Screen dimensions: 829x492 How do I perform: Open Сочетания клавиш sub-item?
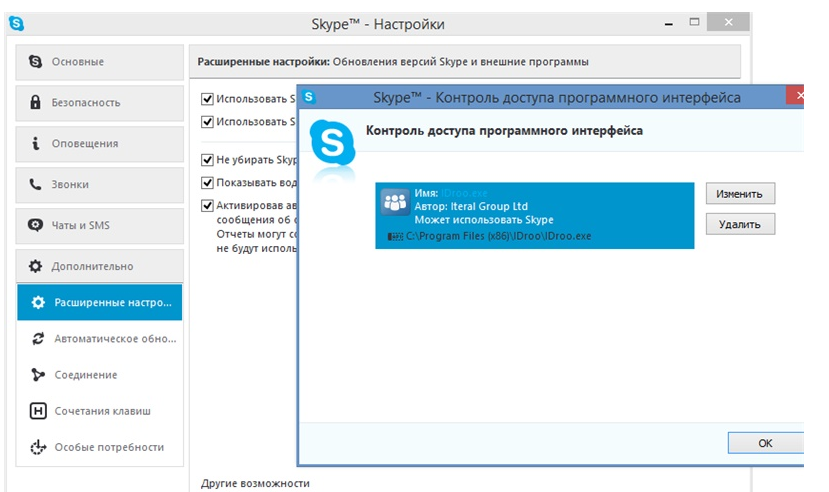click(x=99, y=411)
